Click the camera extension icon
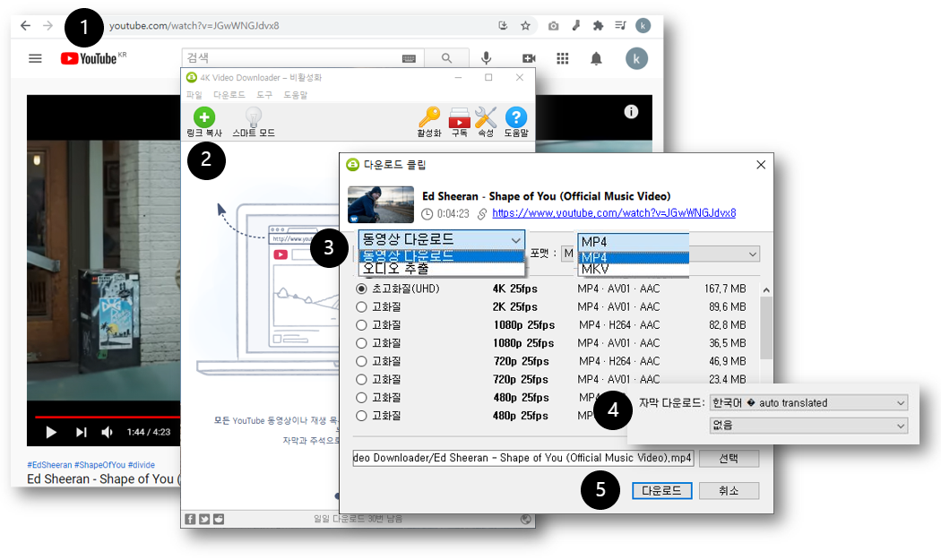Screen dimensions: 941x560 [553, 26]
